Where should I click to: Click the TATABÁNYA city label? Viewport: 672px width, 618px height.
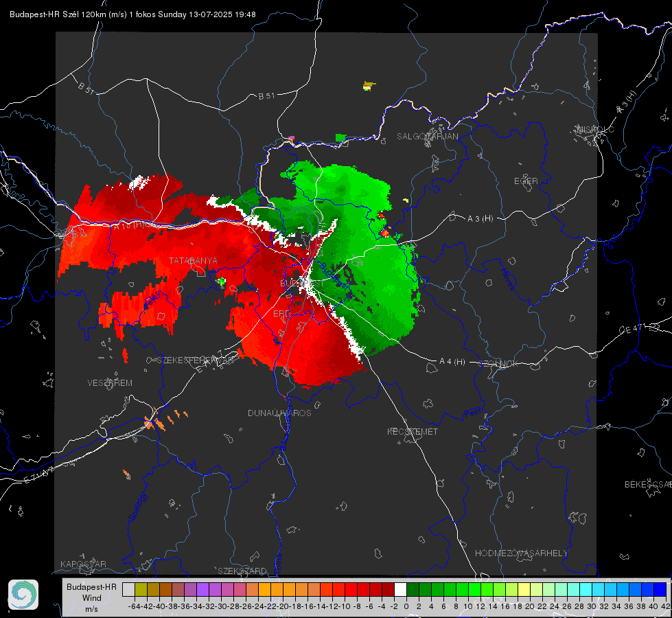point(193,260)
